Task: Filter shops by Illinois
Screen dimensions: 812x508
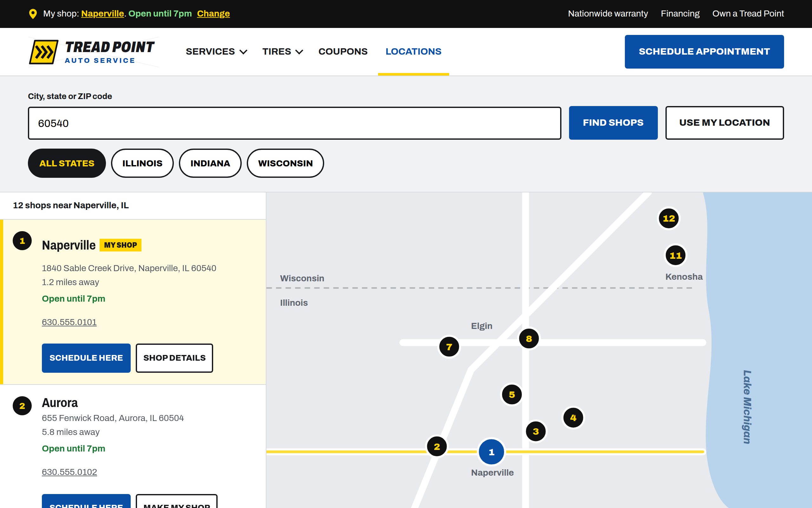Action: point(142,163)
